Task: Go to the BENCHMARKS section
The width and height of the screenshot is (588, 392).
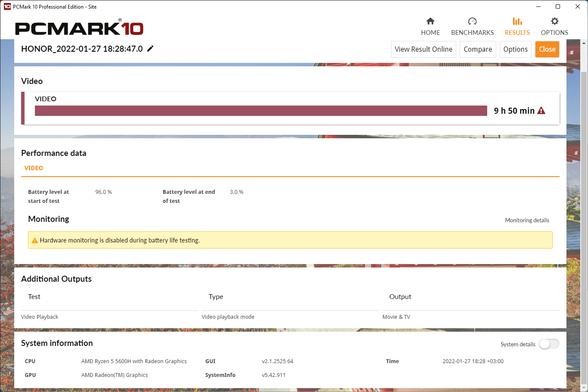Action: click(473, 27)
